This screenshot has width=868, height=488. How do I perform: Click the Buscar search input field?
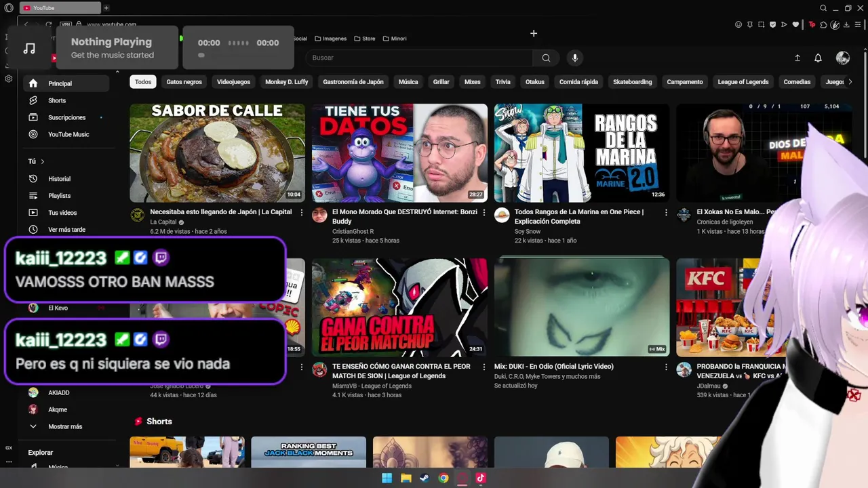(418, 58)
